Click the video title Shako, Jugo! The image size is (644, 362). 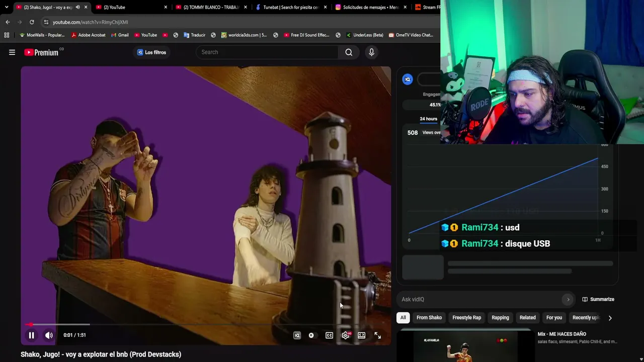point(101,354)
